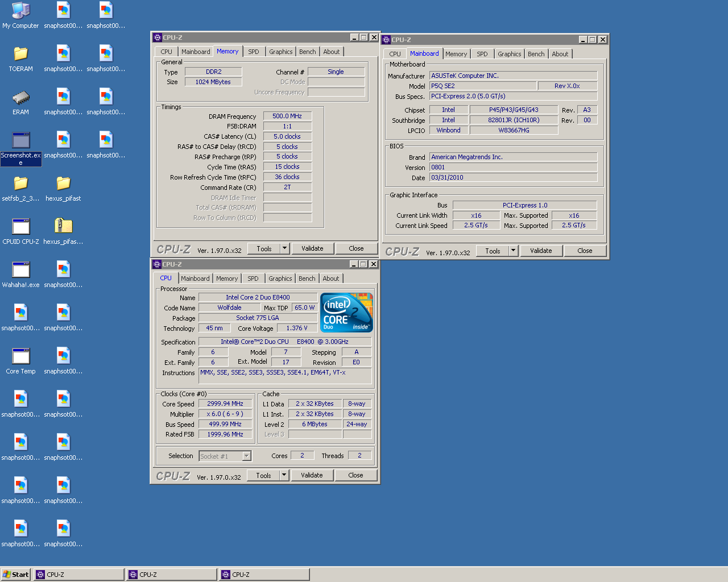Screen dimensions: 728x582
Task: Switch to the SPD tab in the bottom CPU window
Action: coord(253,278)
